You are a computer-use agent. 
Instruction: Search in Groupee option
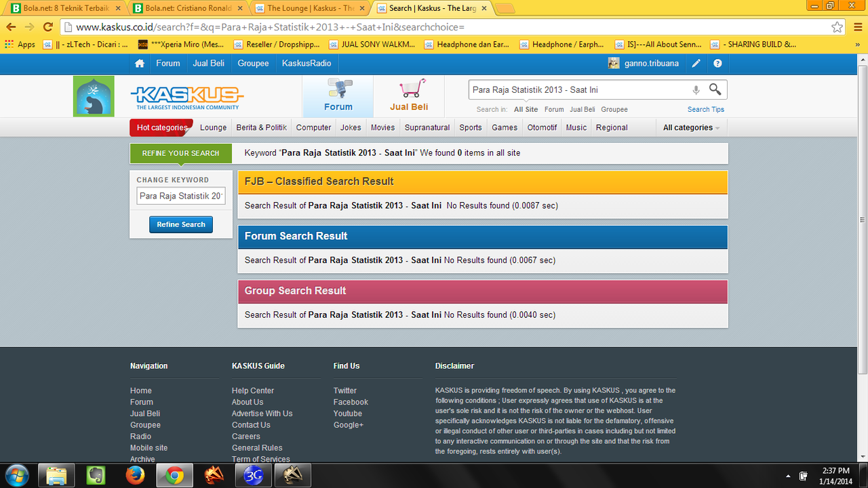[614, 109]
